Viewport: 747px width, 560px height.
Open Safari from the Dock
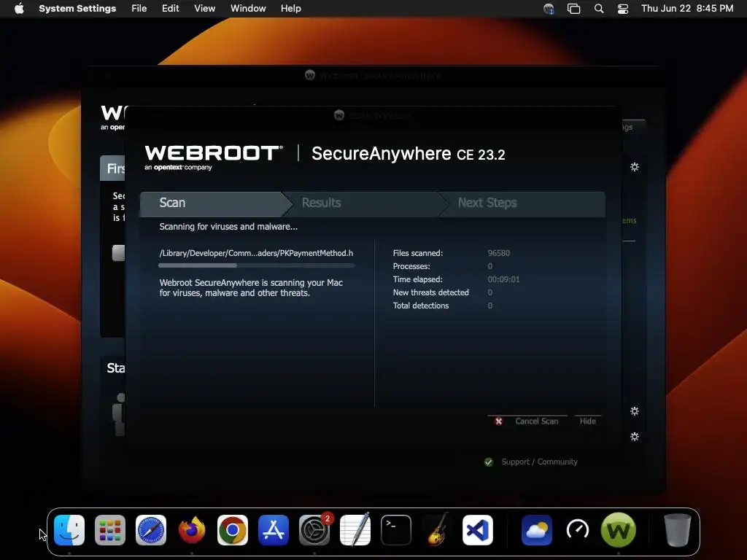(151, 530)
